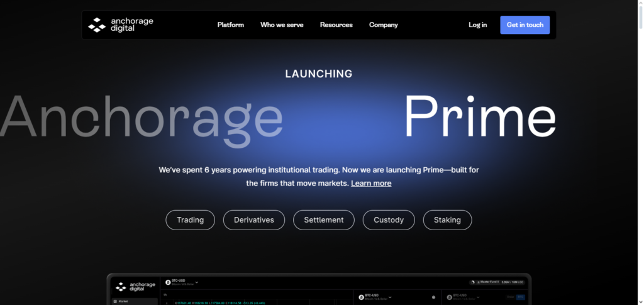Image resolution: width=644 pixels, height=305 pixels.
Task: Open the Market item in dashboard sidebar
Action: (x=123, y=301)
